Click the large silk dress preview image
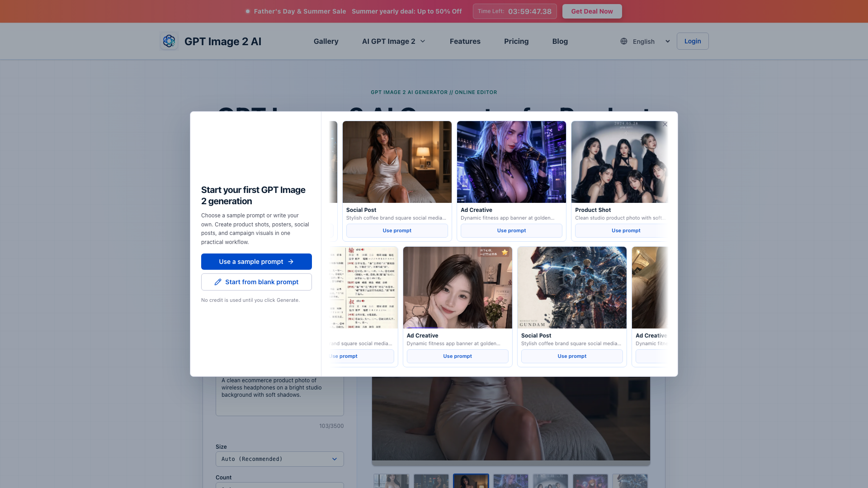The height and width of the screenshot is (488, 868). [x=511, y=418]
